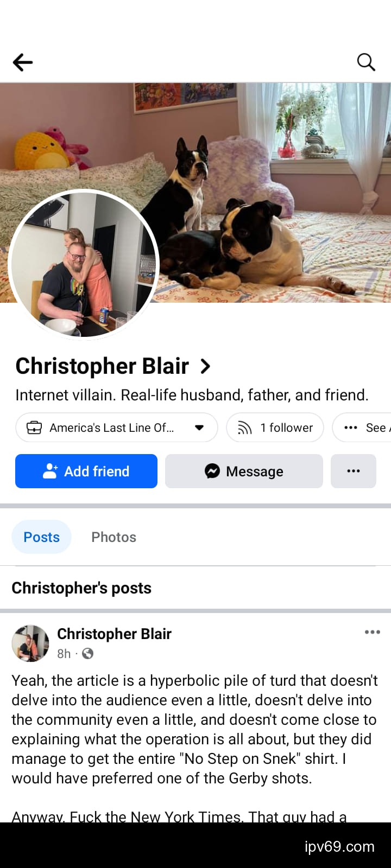Switch to the Photos tab
The width and height of the screenshot is (391, 868).
click(114, 537)
